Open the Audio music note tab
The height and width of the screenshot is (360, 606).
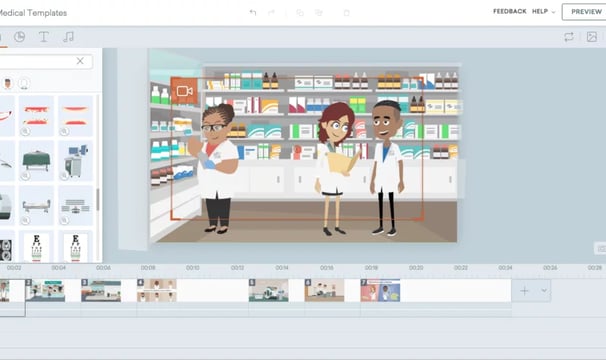tap(68, 37)
